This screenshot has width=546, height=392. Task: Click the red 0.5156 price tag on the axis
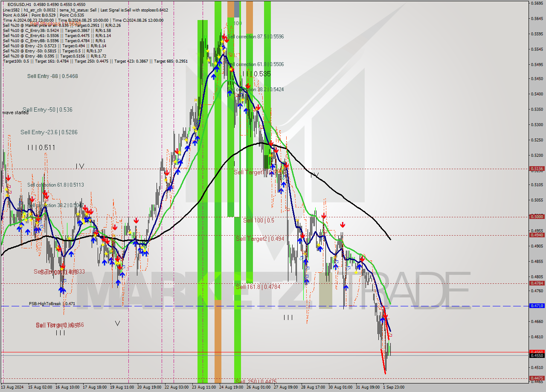tap(537, 168)
